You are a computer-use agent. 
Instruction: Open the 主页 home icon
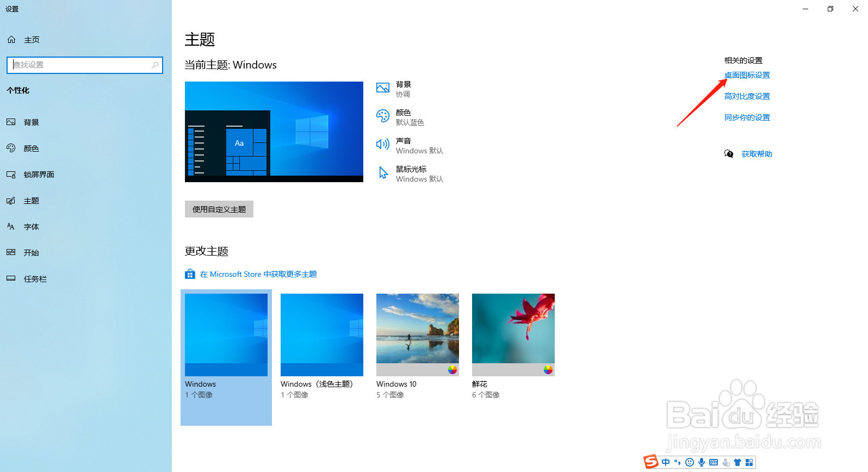pos(11,40)
